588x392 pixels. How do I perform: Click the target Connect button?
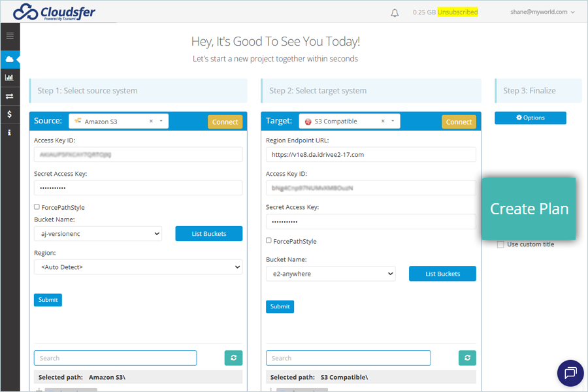[459, 122]
